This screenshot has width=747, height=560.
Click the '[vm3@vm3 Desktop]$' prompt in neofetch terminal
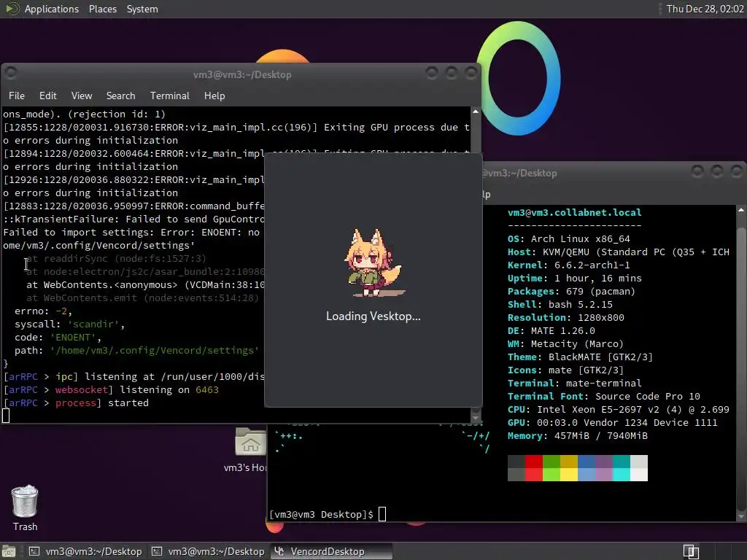coord(322,514)
